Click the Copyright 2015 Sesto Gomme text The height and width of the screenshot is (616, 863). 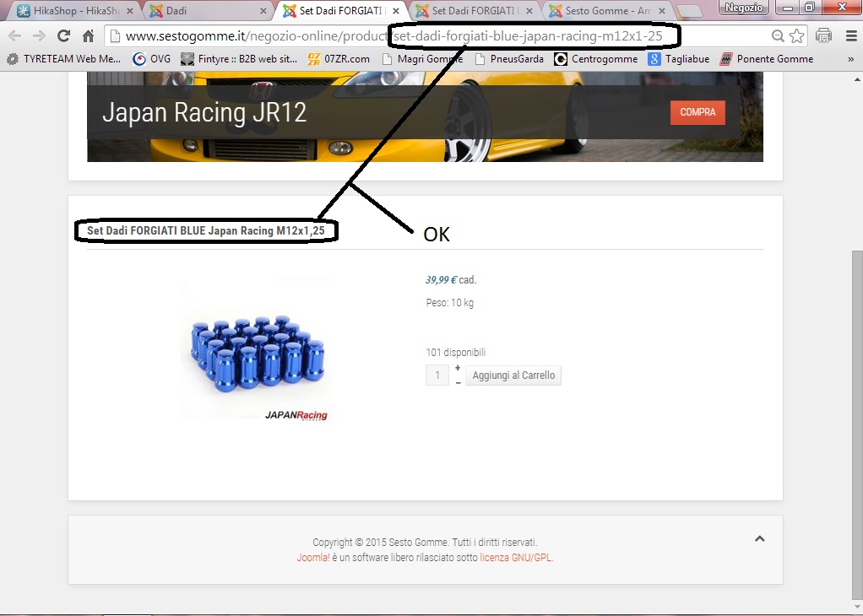click(425, 543)
